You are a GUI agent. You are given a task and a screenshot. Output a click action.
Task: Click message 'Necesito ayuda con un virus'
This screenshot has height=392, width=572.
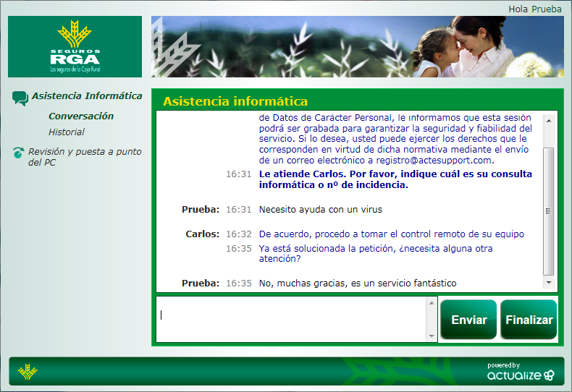pyautogui.click(x=321, y=210)
